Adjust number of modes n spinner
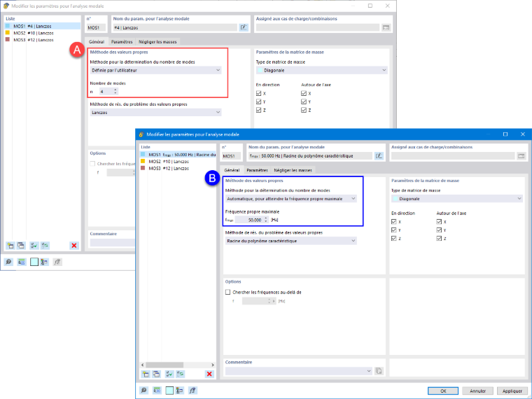 pyautogui.click(x=115, y=91)
